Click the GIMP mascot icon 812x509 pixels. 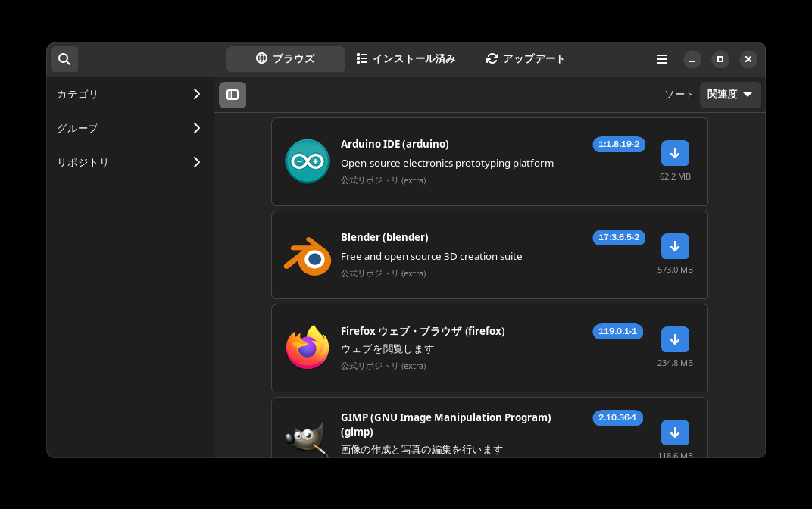click(x=308, y=439)
